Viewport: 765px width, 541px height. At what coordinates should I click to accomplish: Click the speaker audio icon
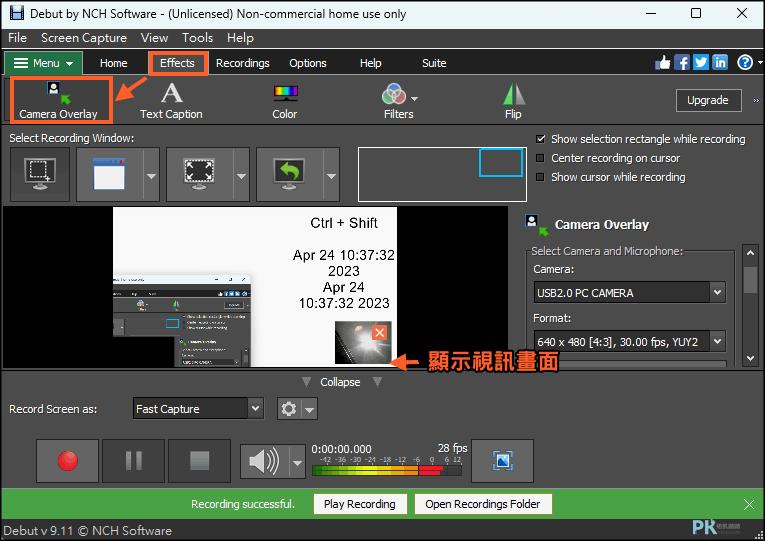264,461
